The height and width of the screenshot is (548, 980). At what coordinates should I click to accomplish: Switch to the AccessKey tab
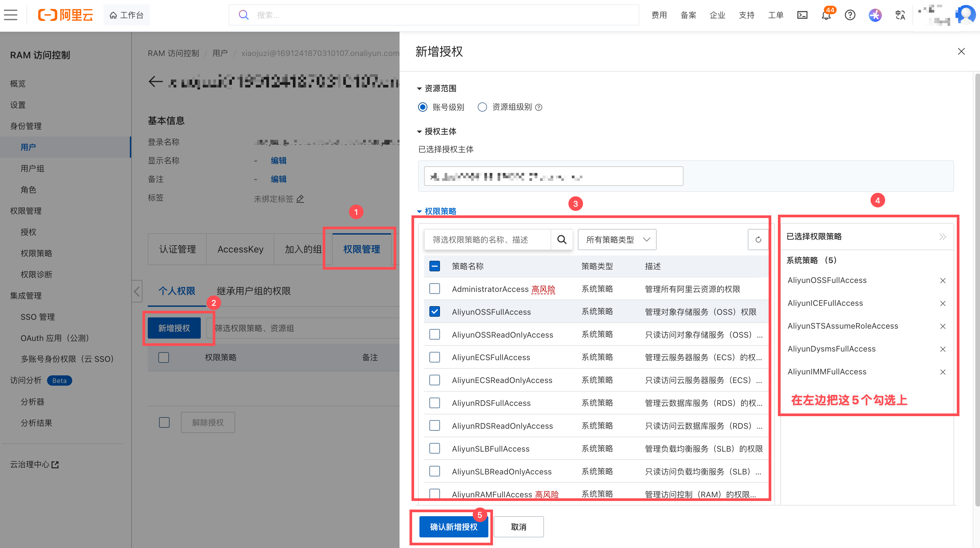[x=241, y=249]
